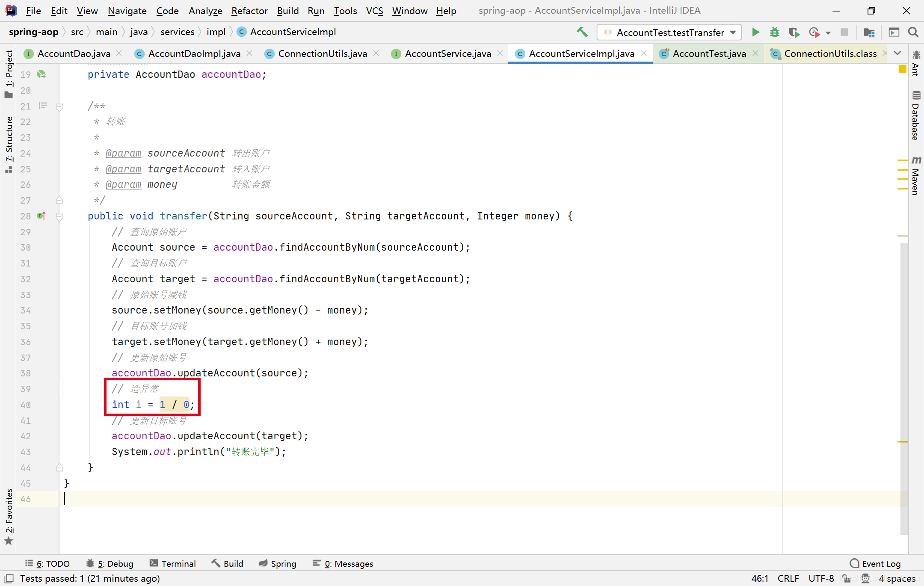Click the Build Project hammer icon

click(582, 32)
